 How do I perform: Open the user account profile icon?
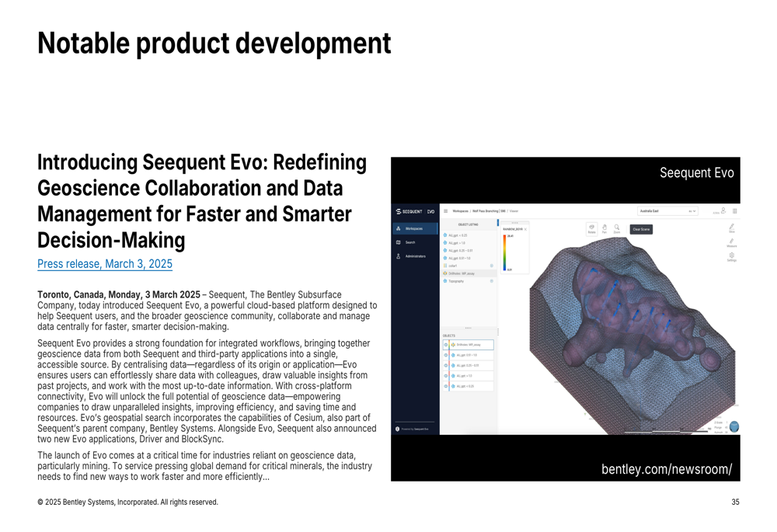coord(723,210)
